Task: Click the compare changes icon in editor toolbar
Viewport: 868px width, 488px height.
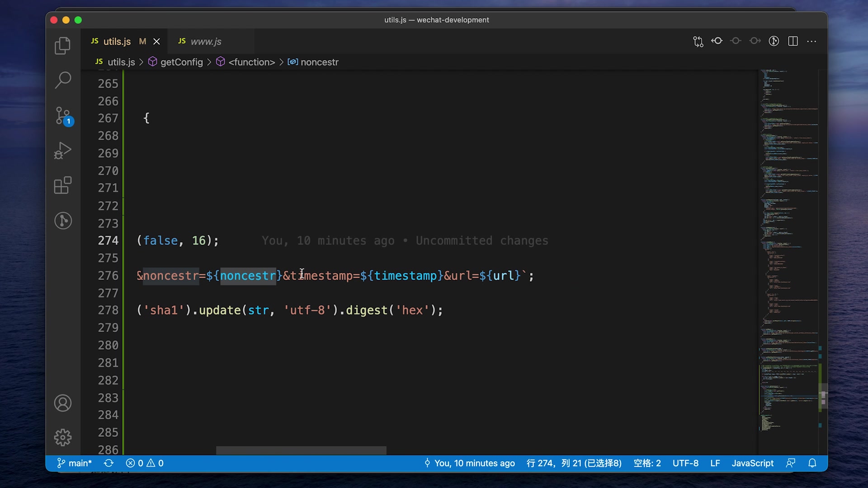Action: [x=698, y=42]
